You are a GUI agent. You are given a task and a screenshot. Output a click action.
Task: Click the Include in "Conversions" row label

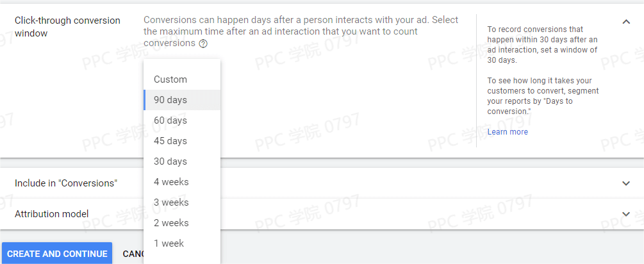pyautogui.click(x=66, y=183)
